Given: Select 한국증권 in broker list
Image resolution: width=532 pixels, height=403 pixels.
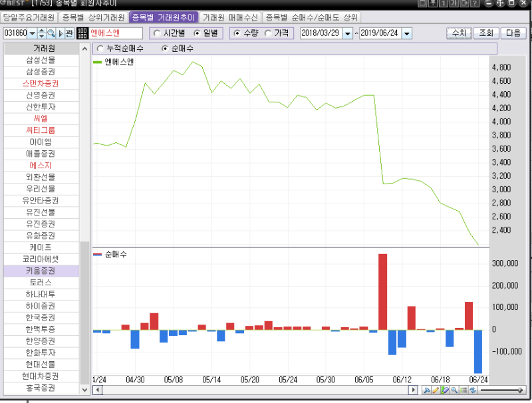Looking at the screenshot, I should (x=41, y=317).
